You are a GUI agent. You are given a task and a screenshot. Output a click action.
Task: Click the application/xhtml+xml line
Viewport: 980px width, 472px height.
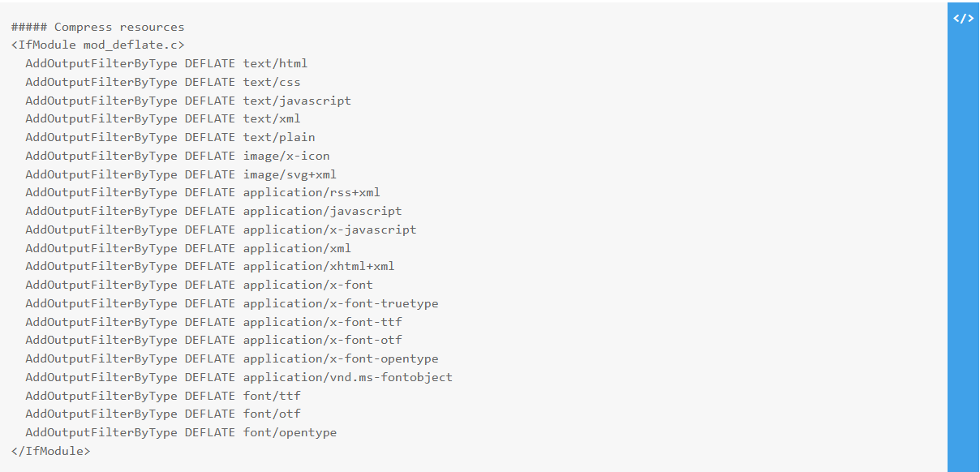coord(210,266)
